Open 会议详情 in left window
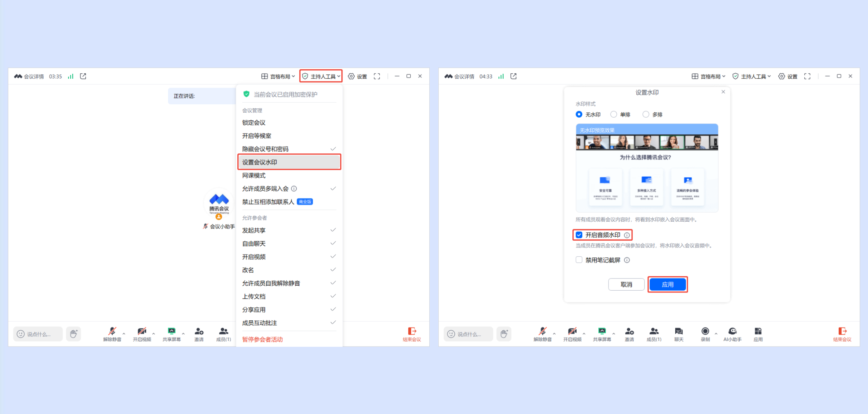868x414 pixels. point(29,76)
